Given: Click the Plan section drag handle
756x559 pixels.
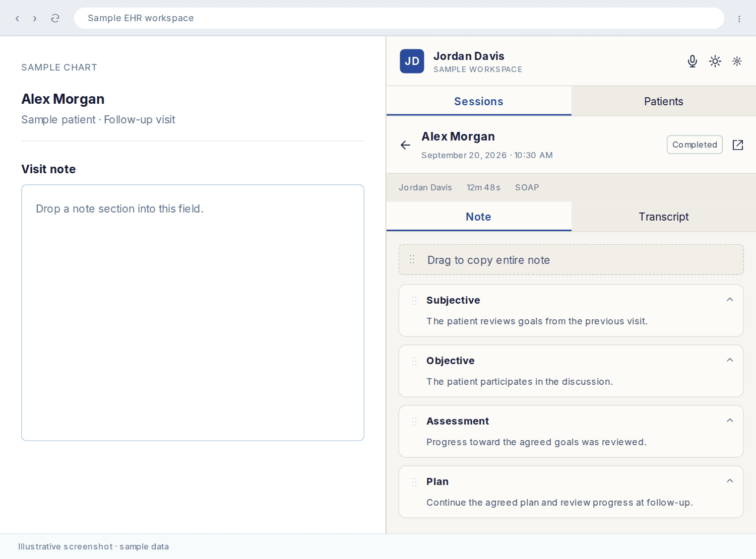Looking at the screenshot, I should click(414, 482).
